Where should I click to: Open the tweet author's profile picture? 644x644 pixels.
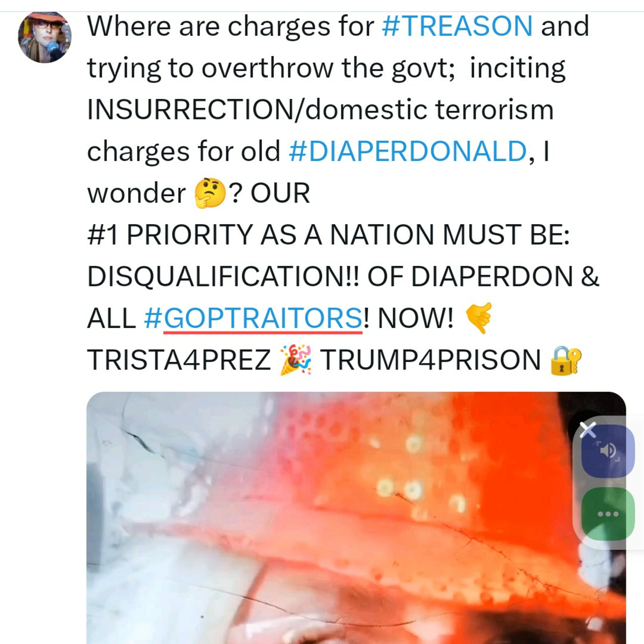45,37
